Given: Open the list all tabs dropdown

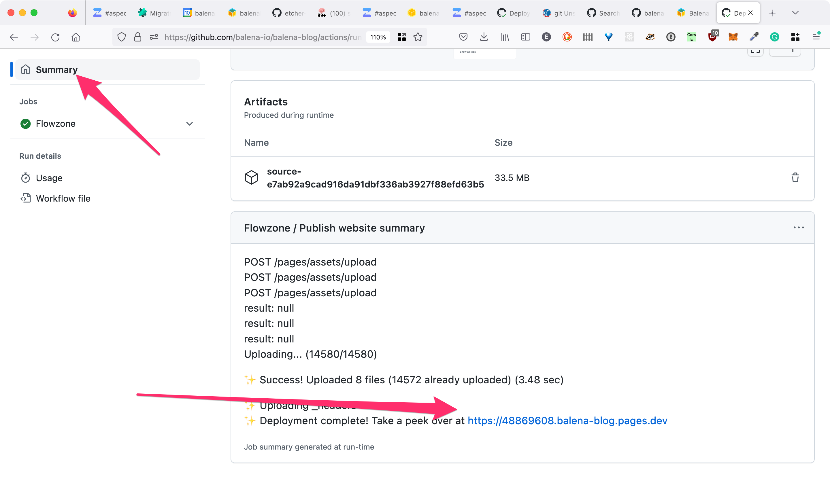Looking at the screenshot, I should coord(795,13).
